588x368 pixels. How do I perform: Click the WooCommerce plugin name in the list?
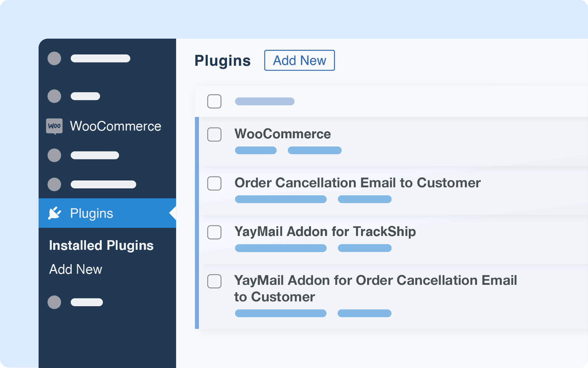283,134
